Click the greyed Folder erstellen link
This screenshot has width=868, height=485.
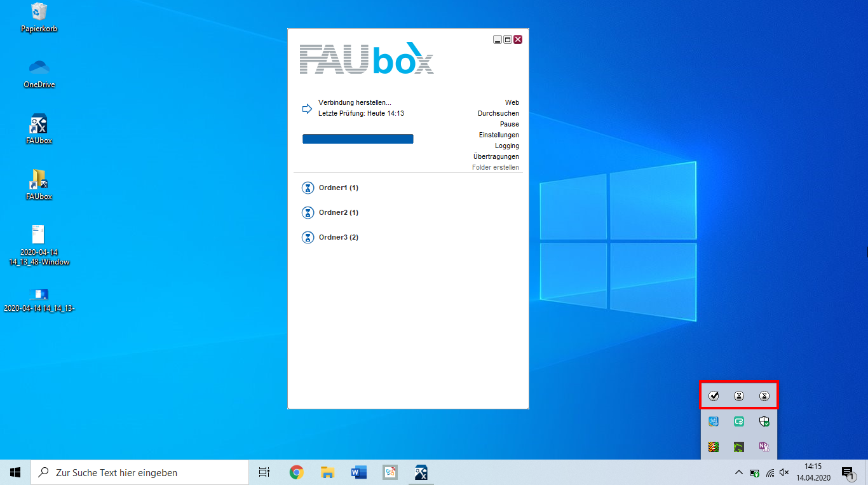[x=496, y=167]
